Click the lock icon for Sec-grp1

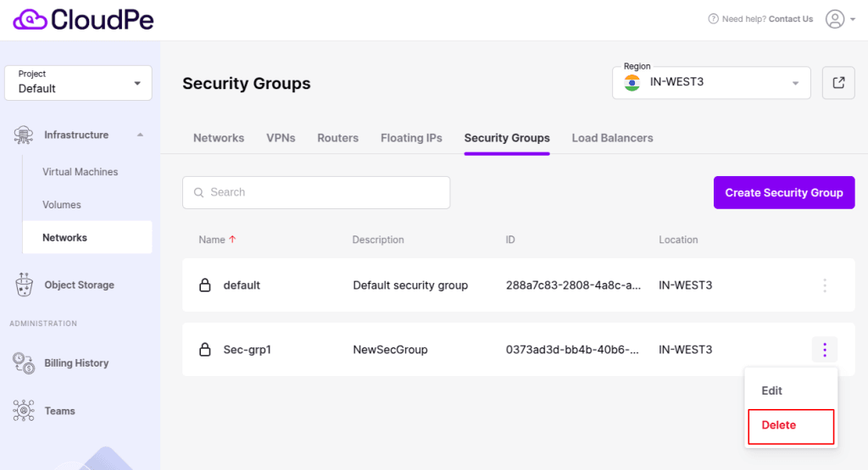[205, 350]
